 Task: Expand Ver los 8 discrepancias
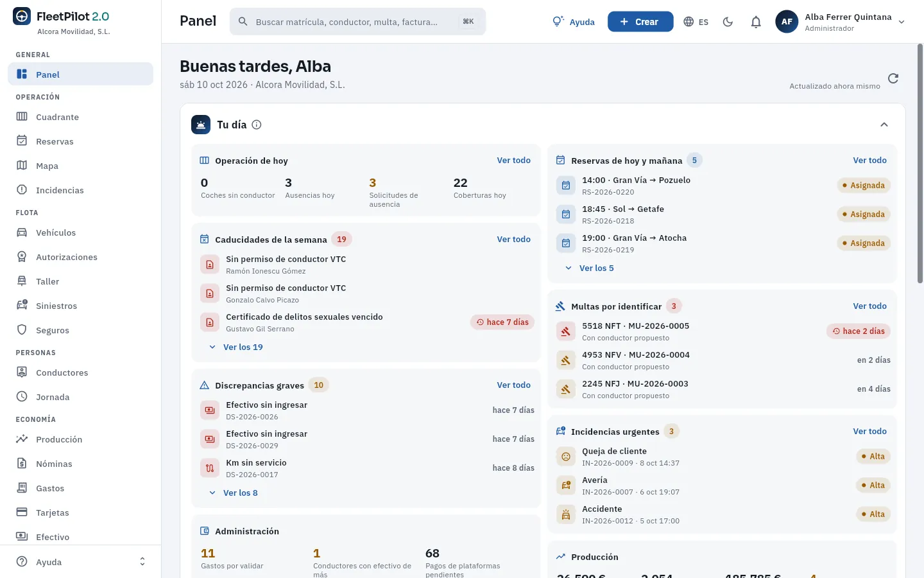click(x=234, y=493)
